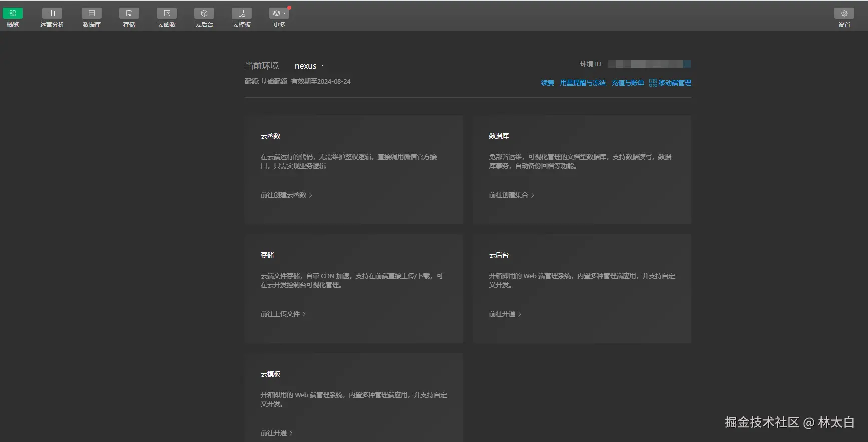Open the 运营分析 analytics icon
Image resolution: width=868 pixels, height=442 pixels.
coord(52,13)
